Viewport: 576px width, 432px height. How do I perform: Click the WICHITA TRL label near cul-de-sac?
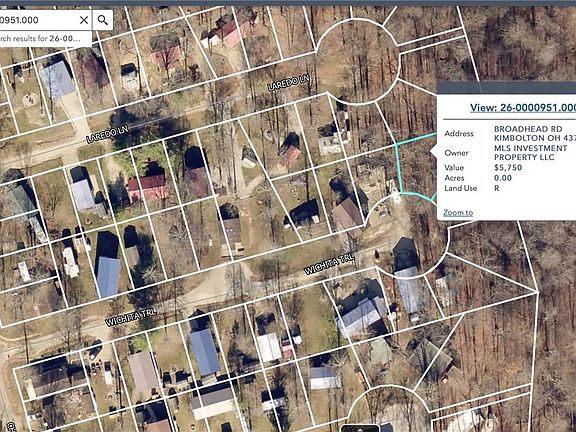pyautogui.click(x=330, y=264)
